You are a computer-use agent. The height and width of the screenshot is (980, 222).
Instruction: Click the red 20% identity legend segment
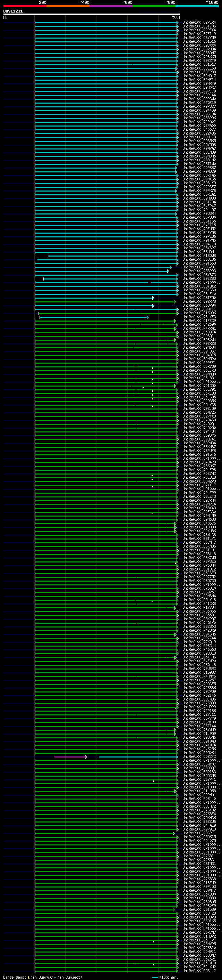[x=25, y=6]
